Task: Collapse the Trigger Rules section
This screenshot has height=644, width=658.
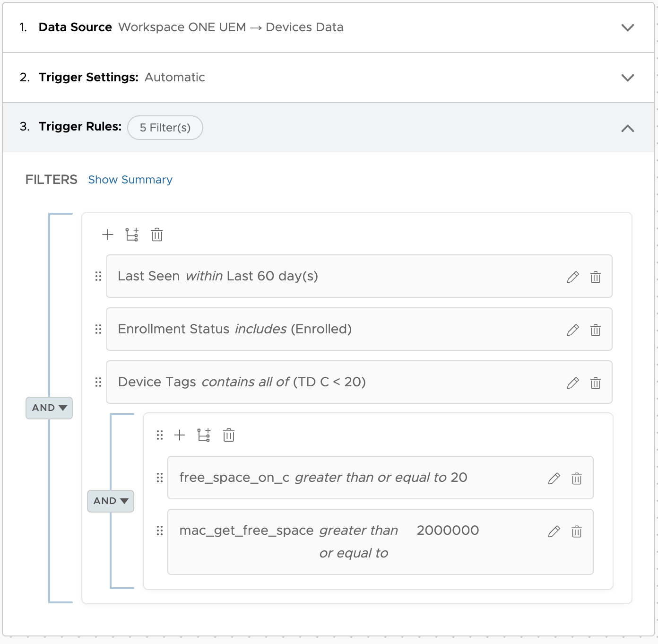Action: tap(627, 127)
